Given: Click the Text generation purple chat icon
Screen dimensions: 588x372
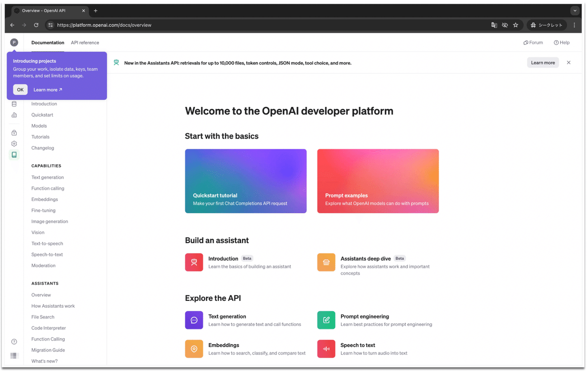Looking at the screenshot, I should pos(194,320).
